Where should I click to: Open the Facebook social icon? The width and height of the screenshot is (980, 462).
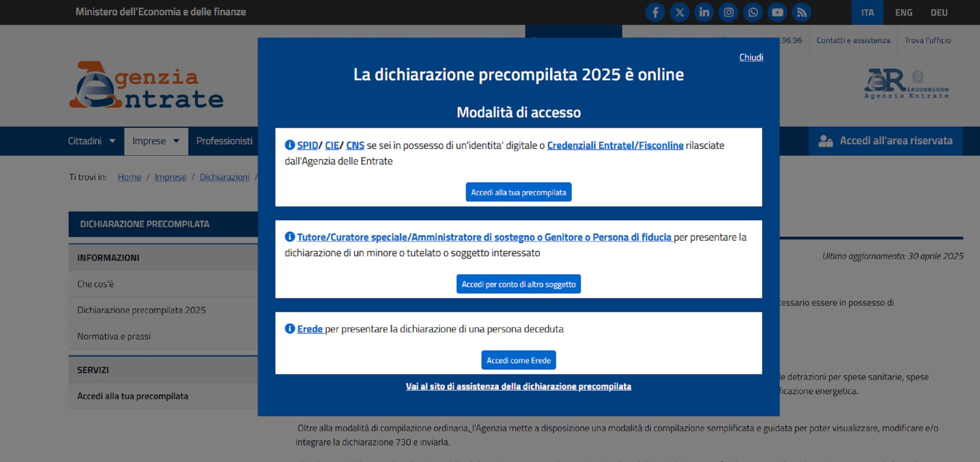(x=655, y=12)
